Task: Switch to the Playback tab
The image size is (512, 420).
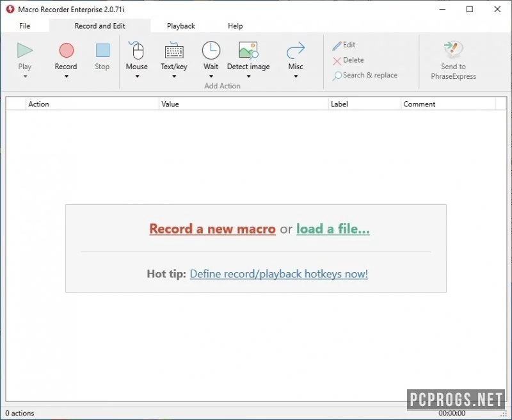Action: click(x=181, y=26)
